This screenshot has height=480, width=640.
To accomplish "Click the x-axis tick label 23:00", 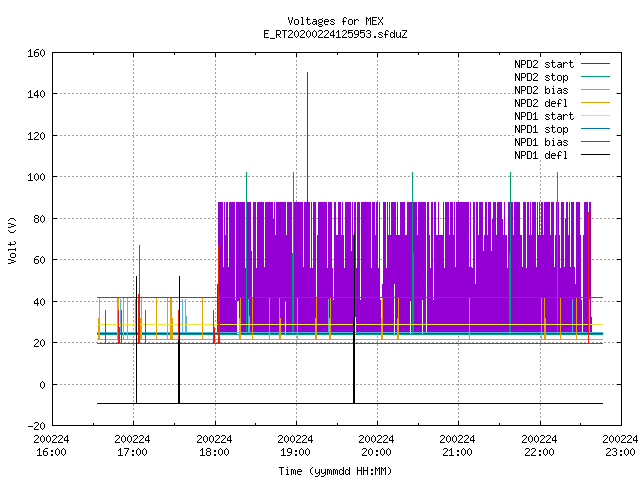I will click(x=620, y=452).
